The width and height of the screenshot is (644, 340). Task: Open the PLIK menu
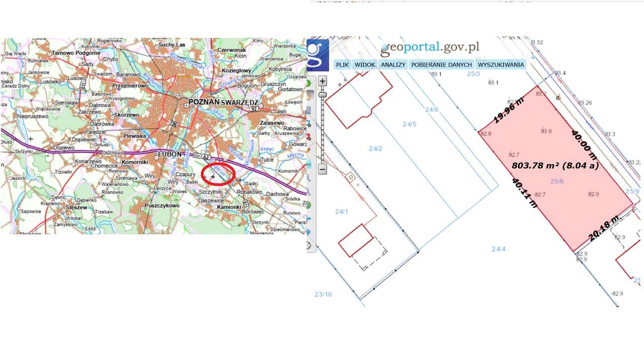coord(342,65)
